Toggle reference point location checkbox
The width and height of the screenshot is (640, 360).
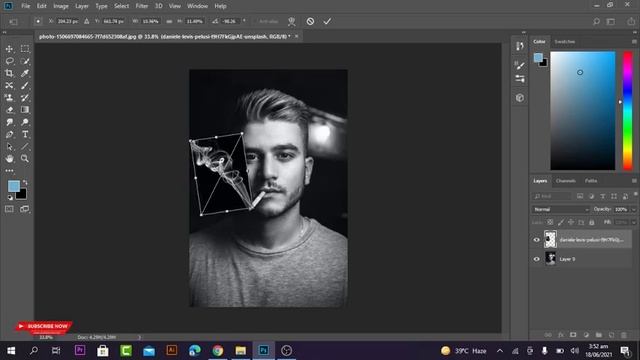[x=38, y=21]
